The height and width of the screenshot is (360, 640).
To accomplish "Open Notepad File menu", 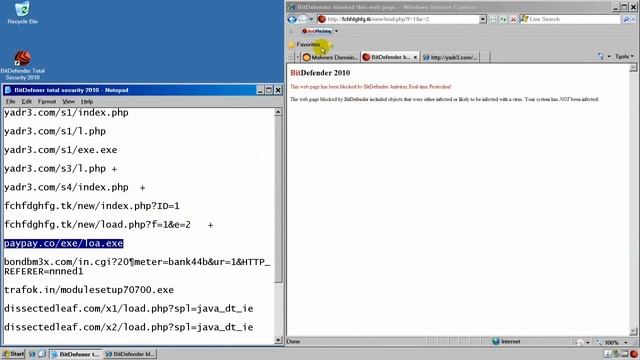I will (11, 101).
